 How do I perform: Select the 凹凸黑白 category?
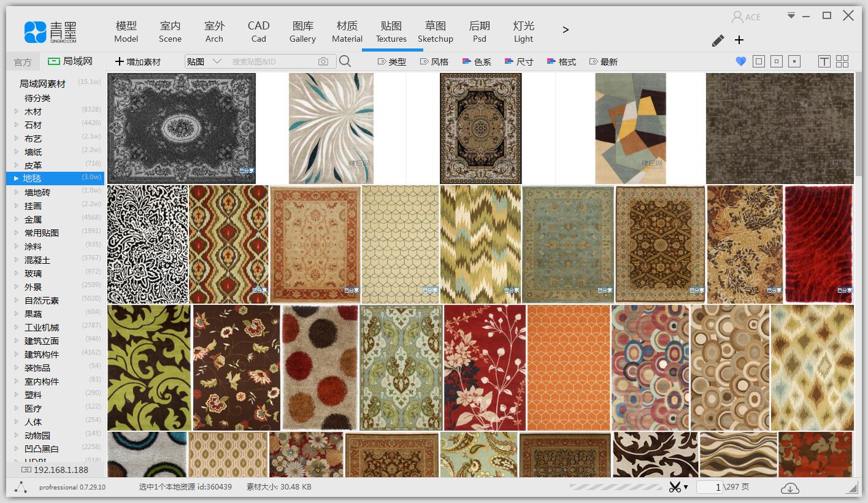tap(42, 449)
